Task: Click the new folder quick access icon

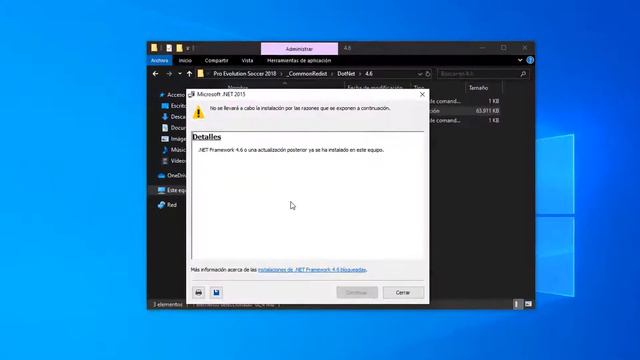Action: point(179,48)
